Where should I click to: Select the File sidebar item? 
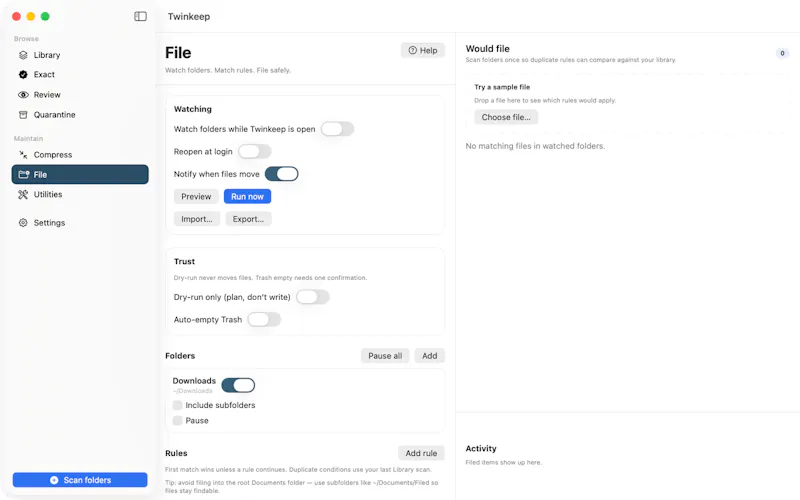pyautogui.click(x=80, y=174)
